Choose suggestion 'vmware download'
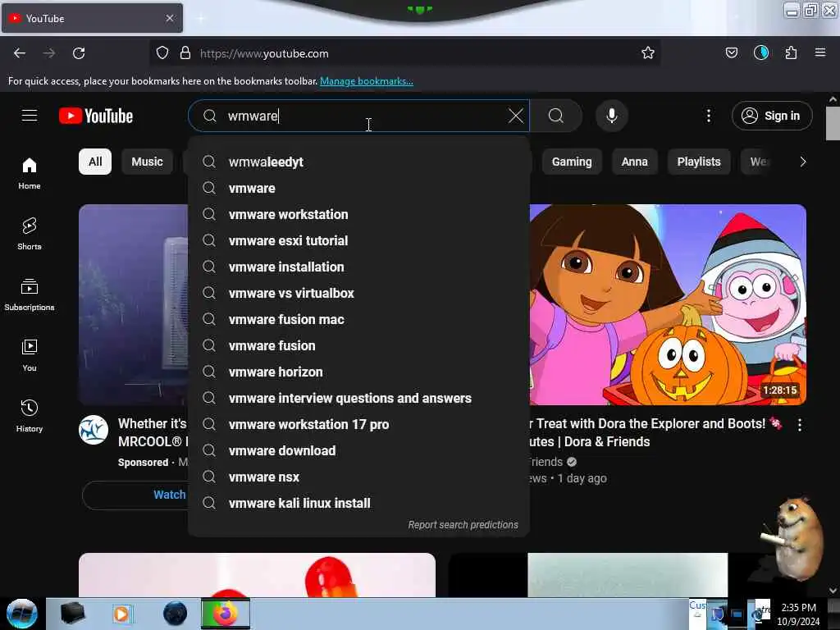Viewport: 840px width, 630px height. point(359,450)
